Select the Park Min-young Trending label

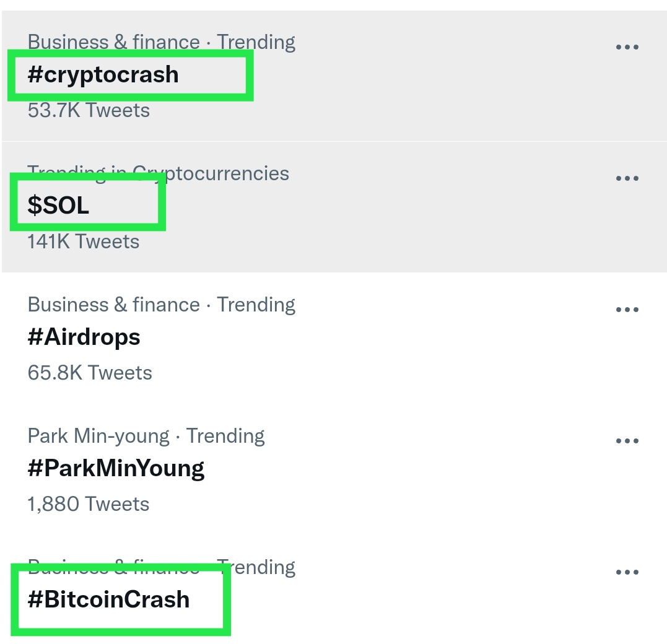[146, 437]
